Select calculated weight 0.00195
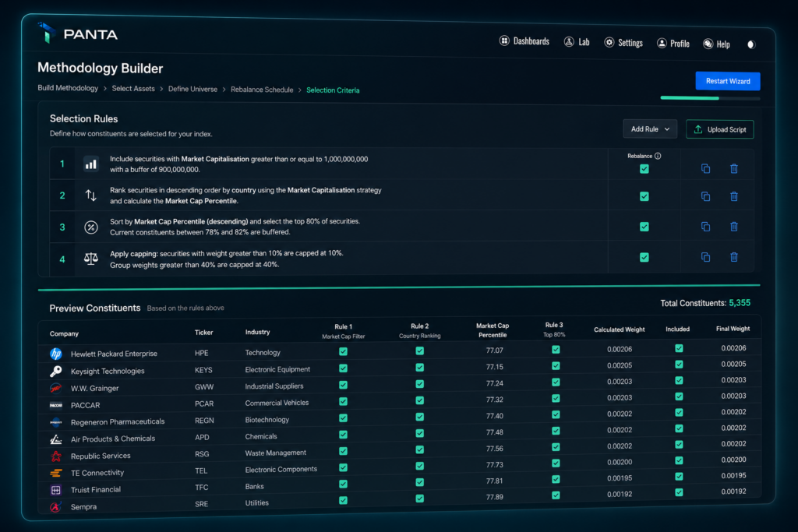 (620, 478)
